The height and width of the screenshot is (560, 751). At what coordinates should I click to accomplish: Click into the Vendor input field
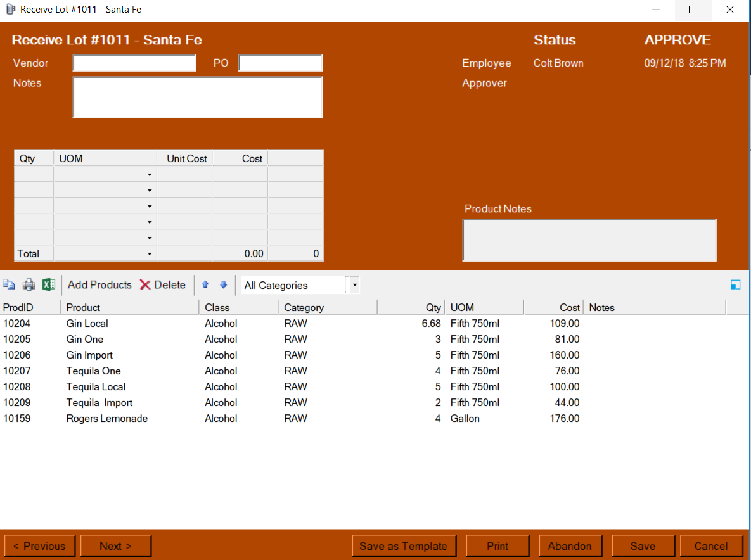pyautogui.click(x=134, y=63)
